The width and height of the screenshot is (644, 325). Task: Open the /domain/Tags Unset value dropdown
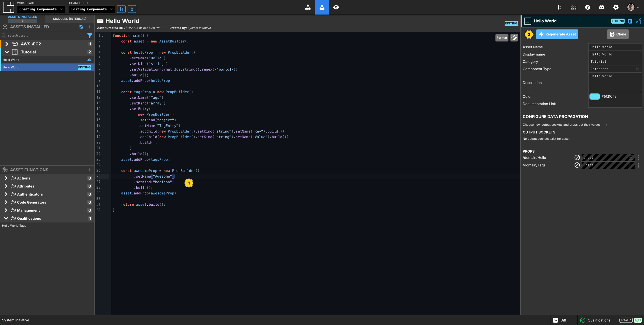(x=608, y=165)
